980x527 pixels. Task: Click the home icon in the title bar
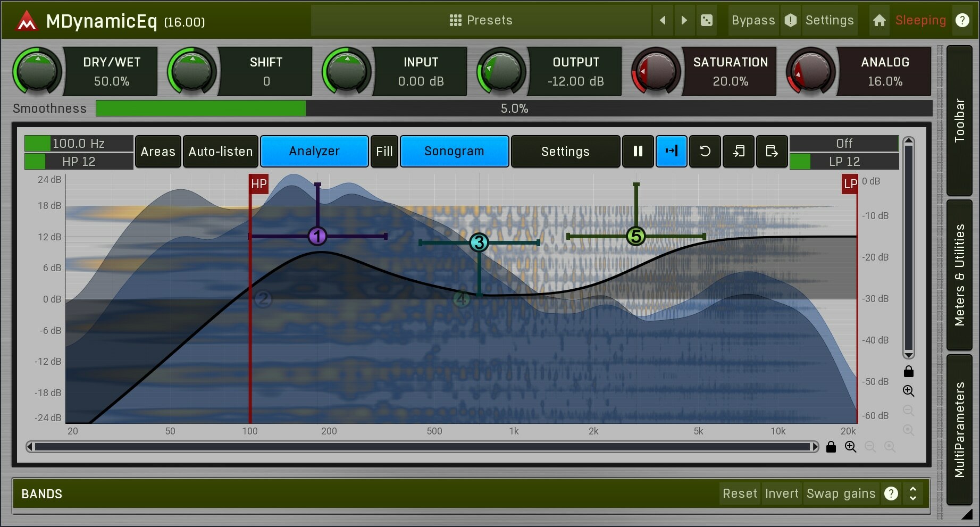point(879,20)
